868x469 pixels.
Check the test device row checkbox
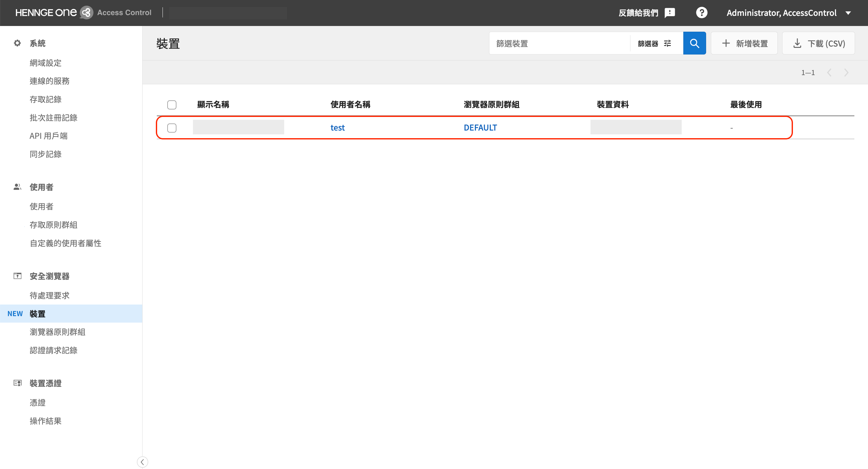[x=172, y=128]
